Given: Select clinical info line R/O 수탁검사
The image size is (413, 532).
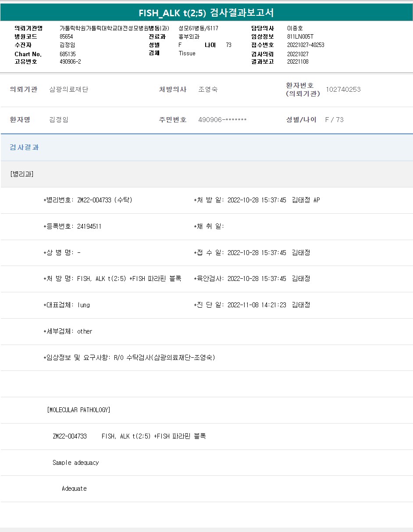Looking at the screenshot, I should (129, 358).
